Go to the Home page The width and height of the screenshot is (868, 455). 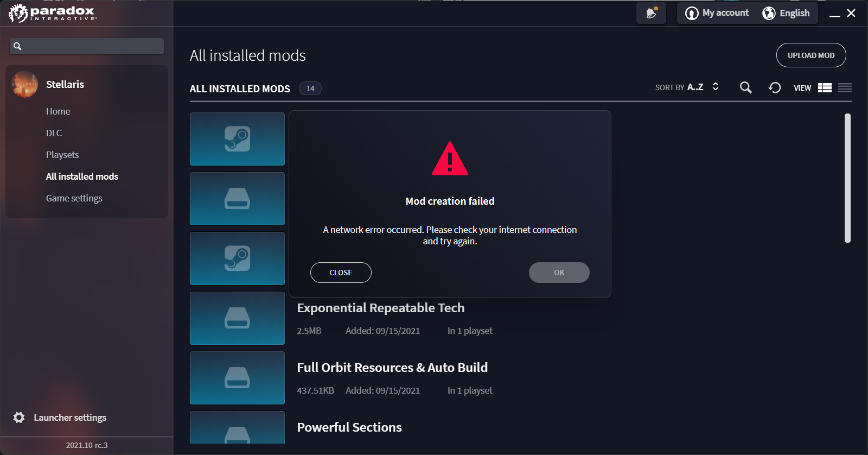click(58, 111)
